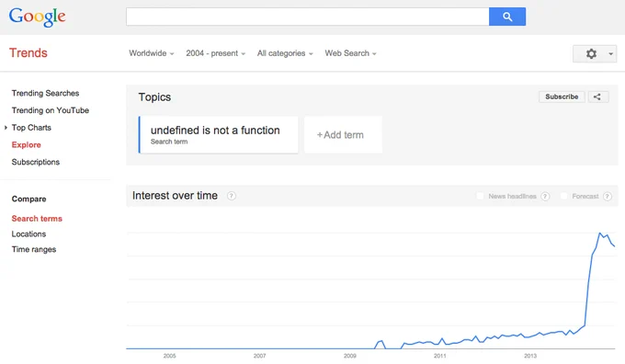625x364 pixels.
Task: Click the arrow beside settings gear
Action: (610, 53)
